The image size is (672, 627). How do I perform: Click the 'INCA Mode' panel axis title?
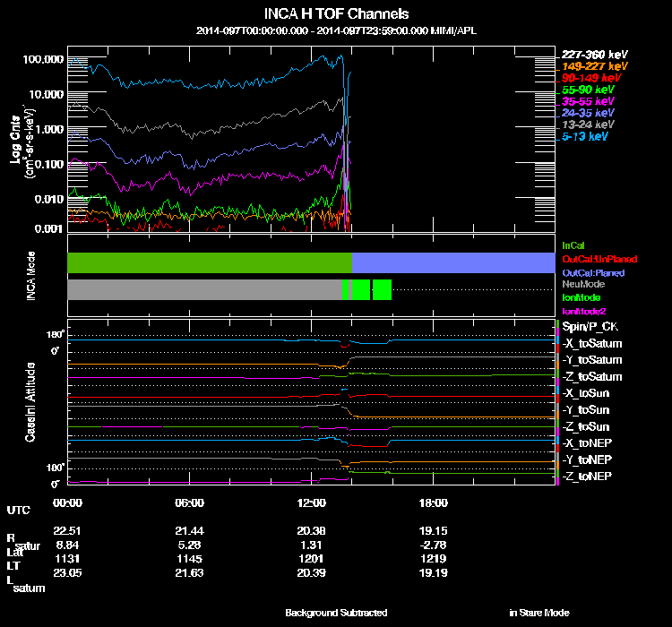coord(30,276)
